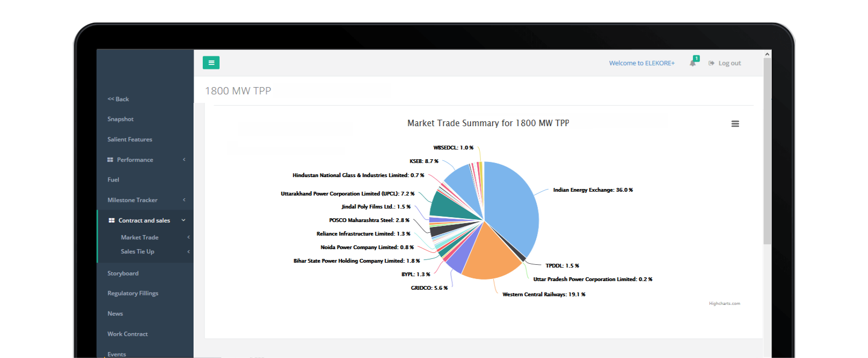Open the Market Trade submenu item

[140, 237]
